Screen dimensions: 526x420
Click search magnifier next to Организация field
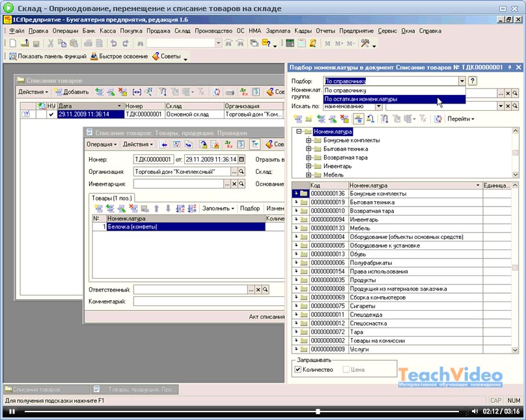(242, 172)
